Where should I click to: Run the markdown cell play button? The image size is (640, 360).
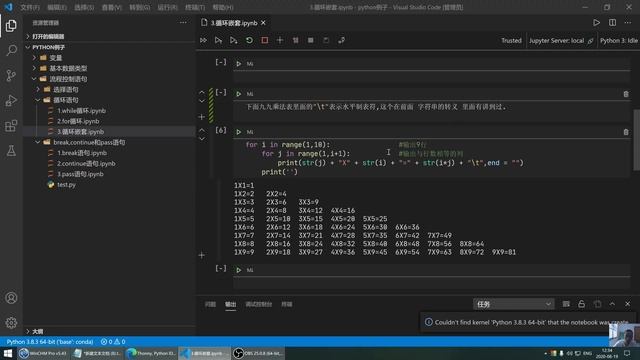point(239,94)
